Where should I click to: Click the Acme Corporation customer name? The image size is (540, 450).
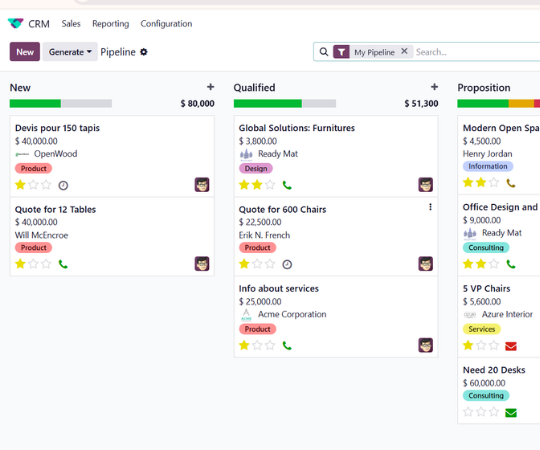point(292,314)
